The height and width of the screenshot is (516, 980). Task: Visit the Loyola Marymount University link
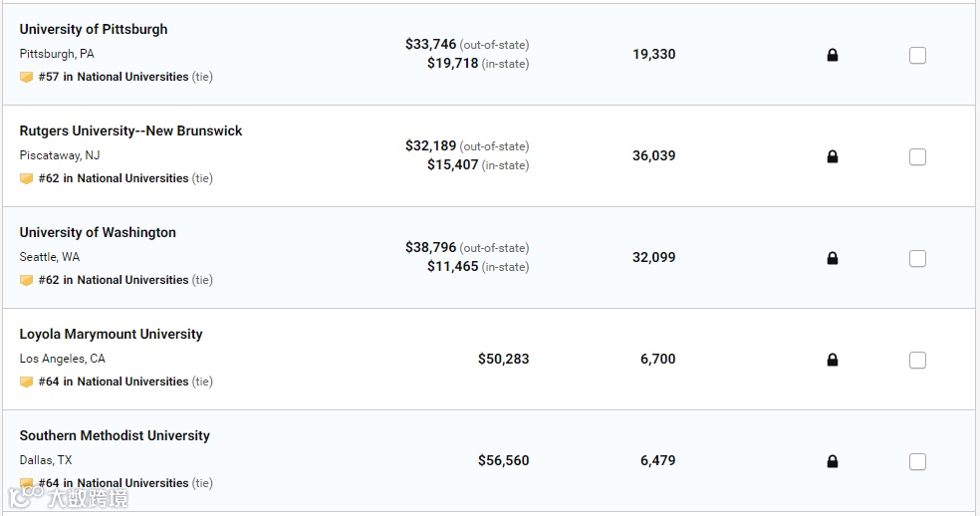(x=111, y=334)
